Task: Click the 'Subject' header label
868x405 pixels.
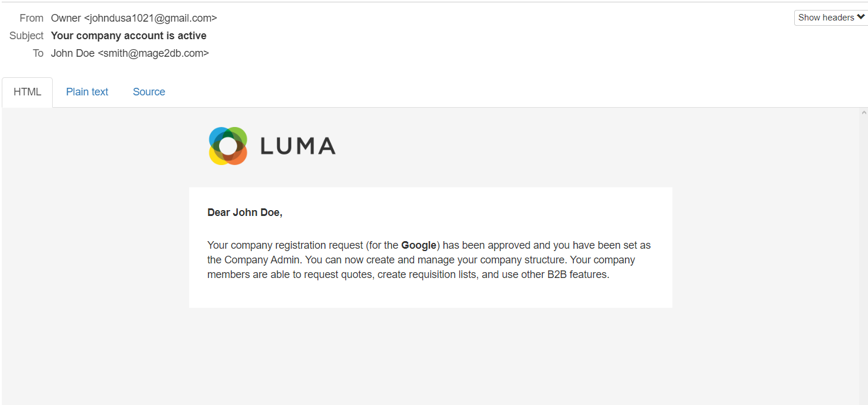Action: click(26, 36)
